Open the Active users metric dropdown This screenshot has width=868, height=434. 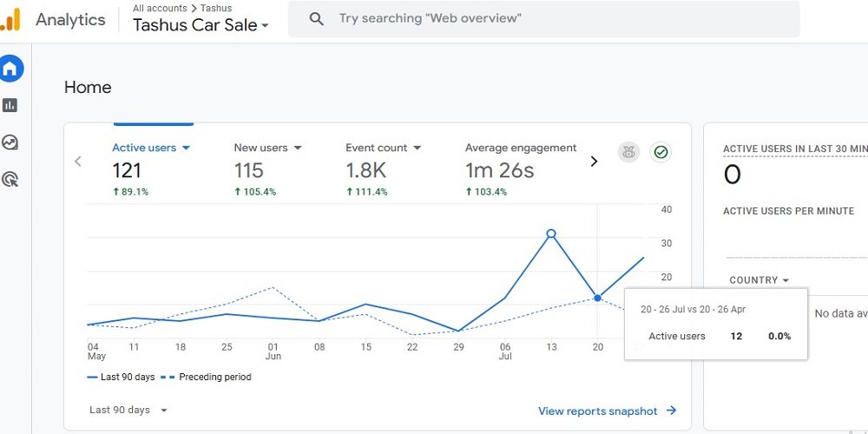point(151,148)
